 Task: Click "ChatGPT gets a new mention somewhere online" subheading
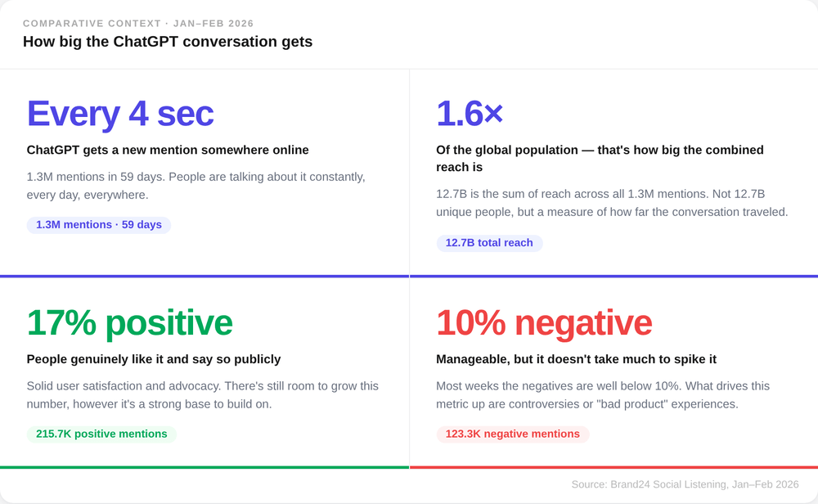coord(168,150)
